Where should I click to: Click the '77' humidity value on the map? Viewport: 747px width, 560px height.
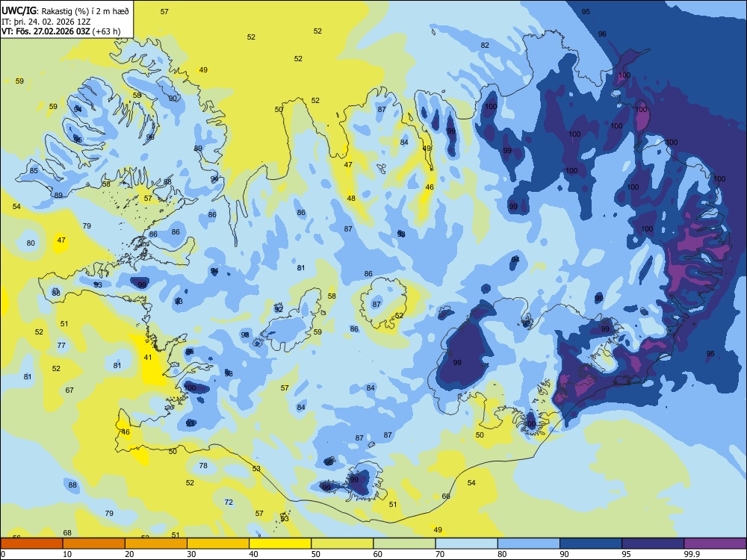point(61,345)
